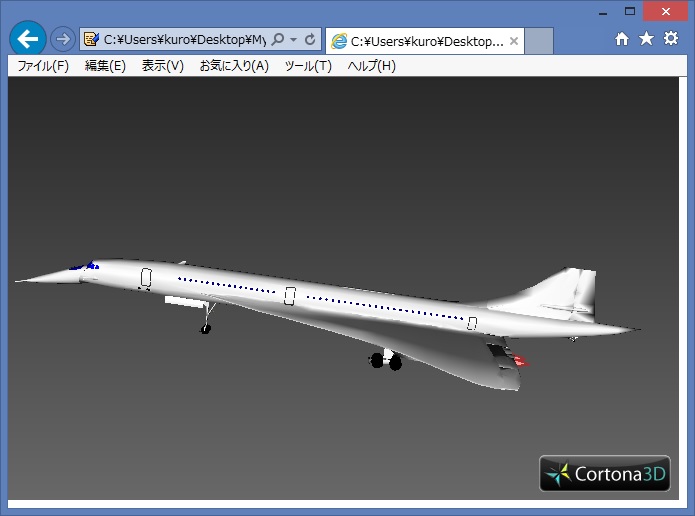
Task: Open the Tools gear icon
Action: (x=671, y=39)
